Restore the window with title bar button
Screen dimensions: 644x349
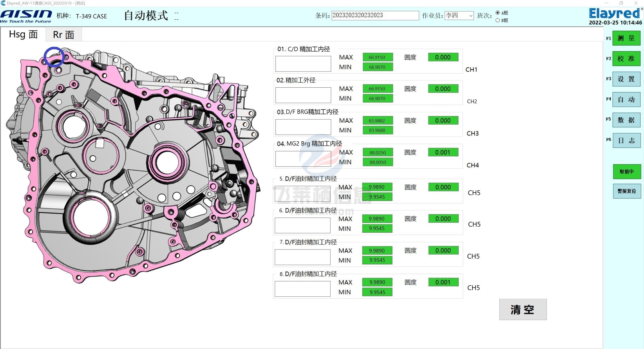point(621,3)
